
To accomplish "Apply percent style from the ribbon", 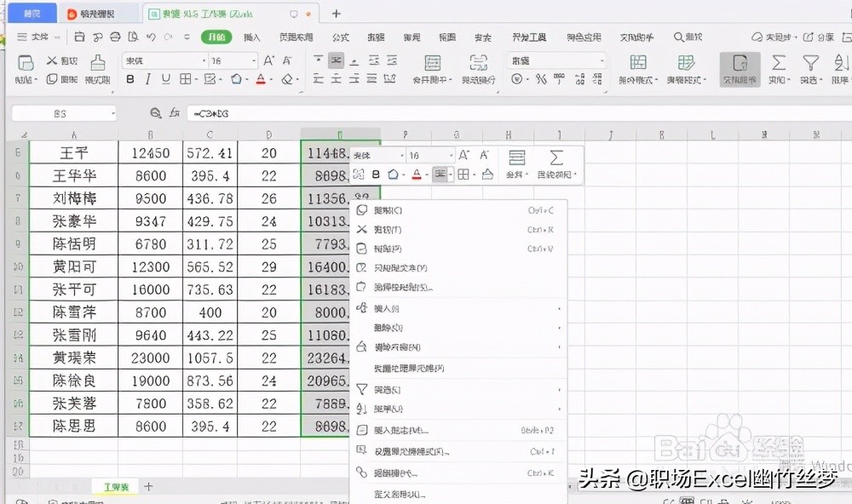I will 541,79.
